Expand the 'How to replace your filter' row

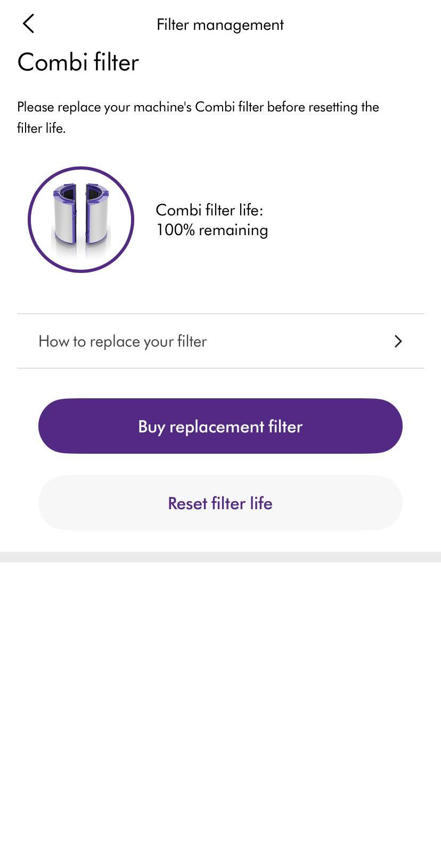(x=123, y=341)
